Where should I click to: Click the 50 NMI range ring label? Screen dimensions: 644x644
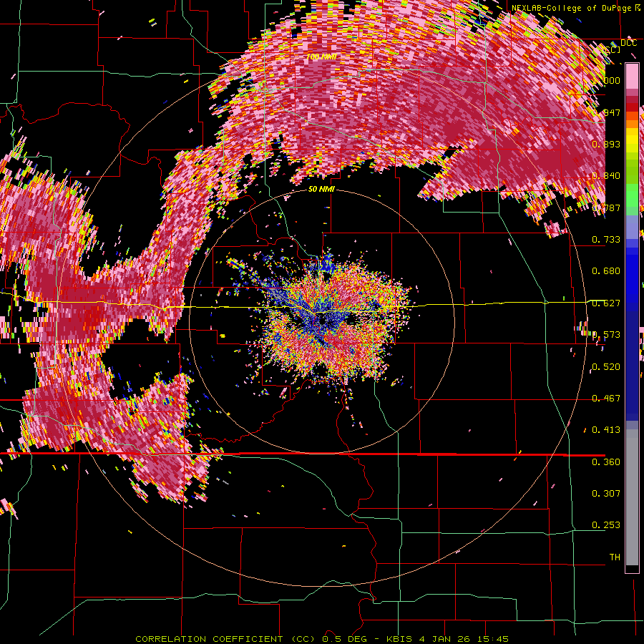(321, 190)
